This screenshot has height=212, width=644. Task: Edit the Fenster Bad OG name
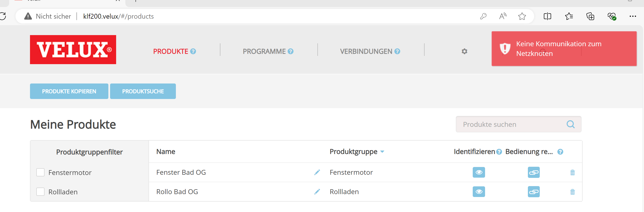pyautogui.click(x=317, y=172)
